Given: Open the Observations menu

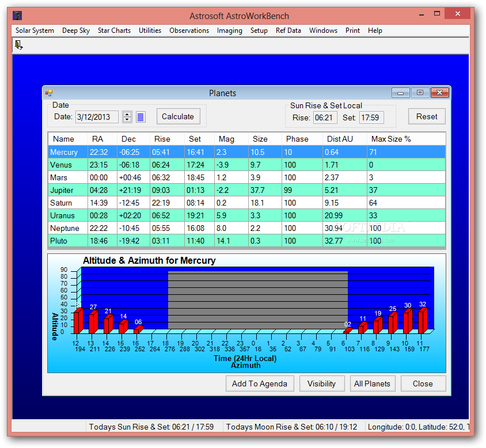Looking at the screenshot, I should (189, 31).
